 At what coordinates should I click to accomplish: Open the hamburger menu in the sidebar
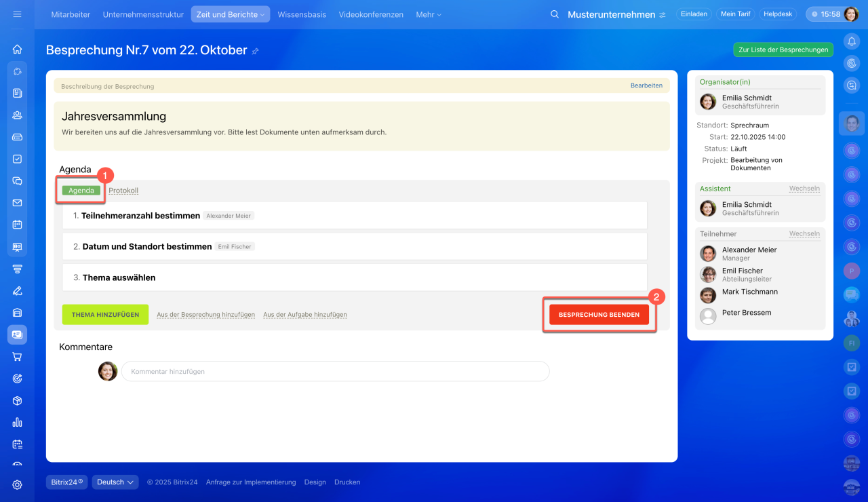coord(17,14)
